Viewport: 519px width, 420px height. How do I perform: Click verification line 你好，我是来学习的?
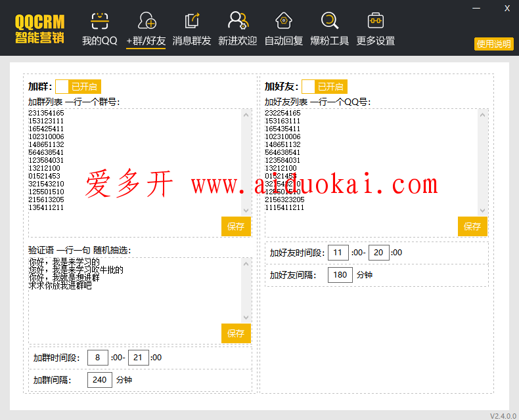(x=64, y=262)
